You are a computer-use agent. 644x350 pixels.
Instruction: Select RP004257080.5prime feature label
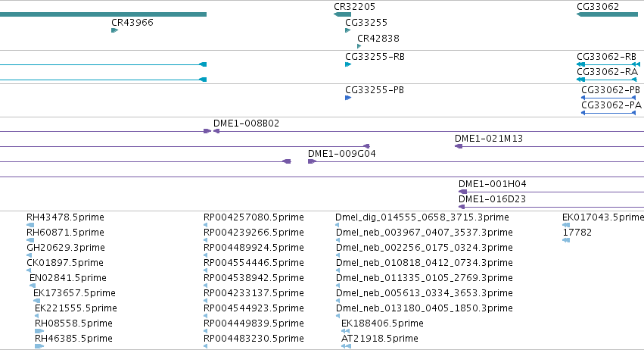(x=254, y=217)
